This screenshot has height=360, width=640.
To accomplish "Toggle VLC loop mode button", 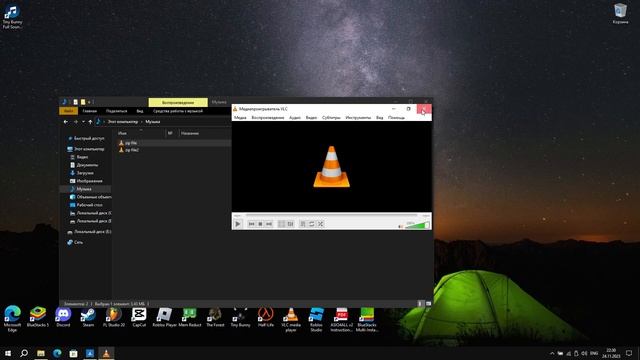I will click(311, 224).
